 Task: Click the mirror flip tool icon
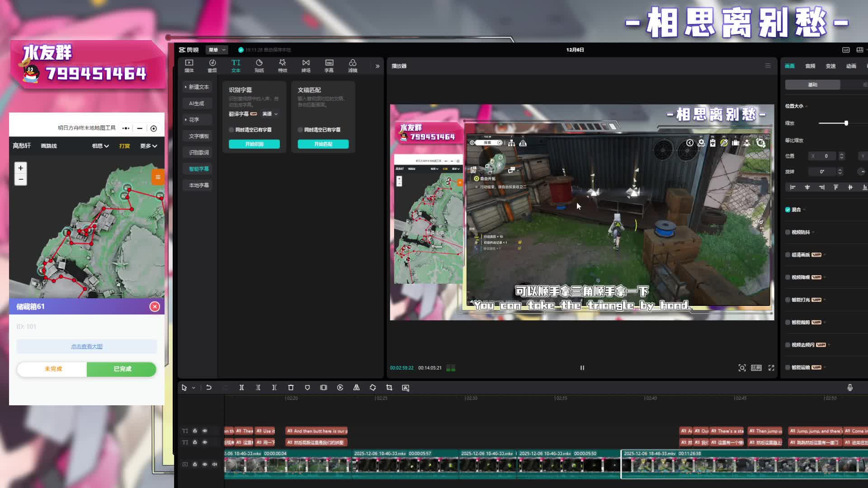(x=356, y=388)
